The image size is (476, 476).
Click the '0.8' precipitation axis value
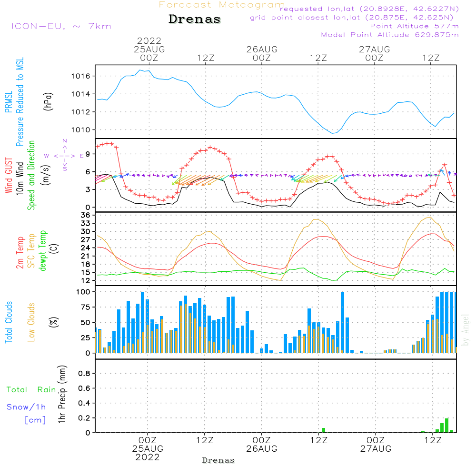(x=84, y=373)
